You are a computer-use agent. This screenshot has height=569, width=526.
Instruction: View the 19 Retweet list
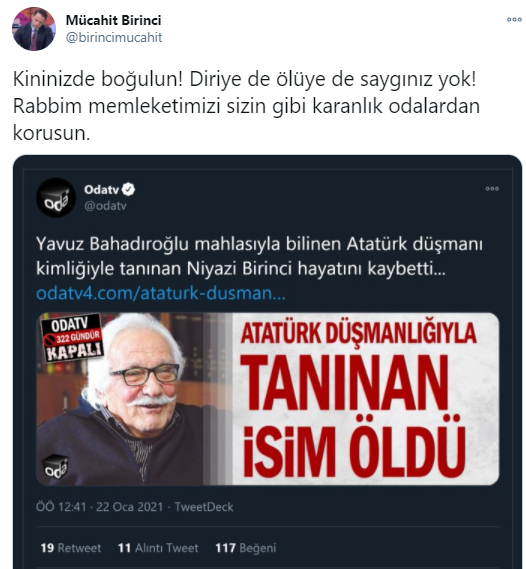coord(71,548)
